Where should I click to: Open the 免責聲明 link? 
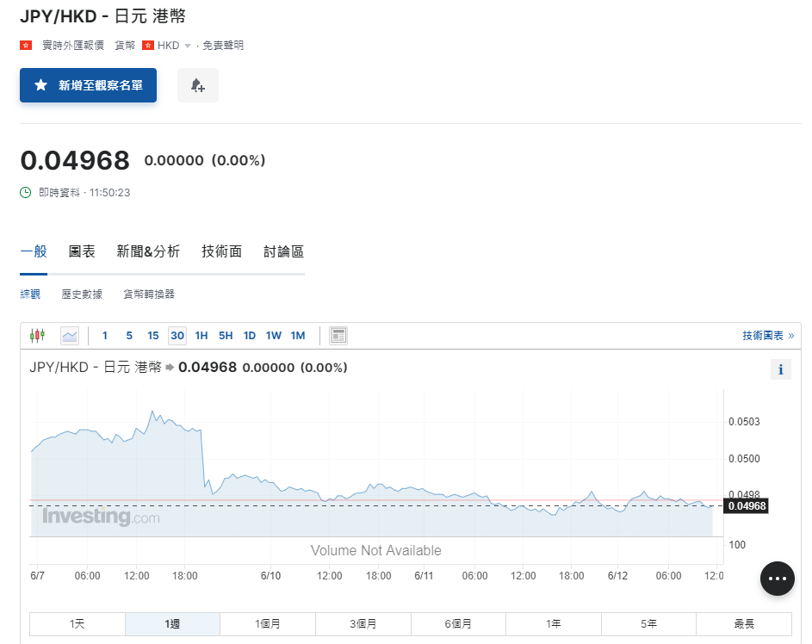click(225, 45)
